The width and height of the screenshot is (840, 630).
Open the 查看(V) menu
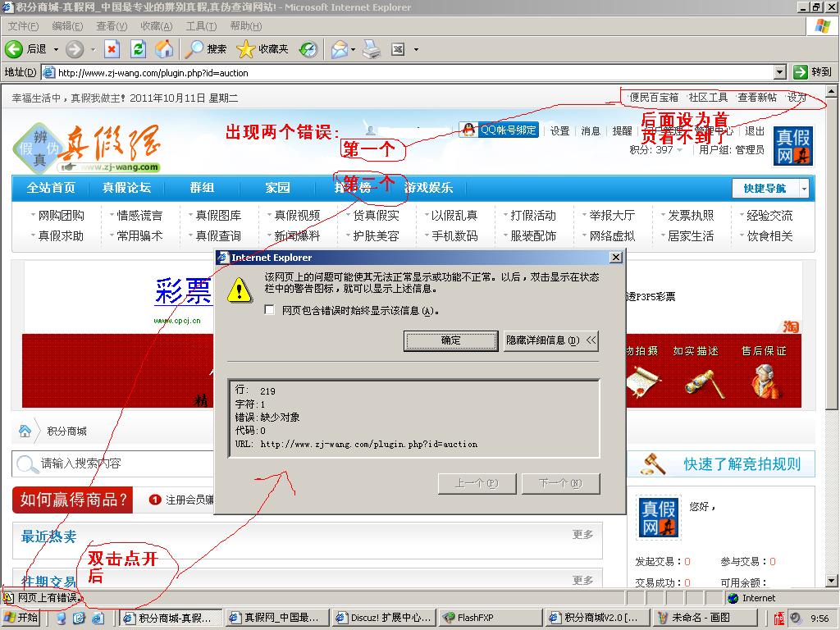click(112, 26)
